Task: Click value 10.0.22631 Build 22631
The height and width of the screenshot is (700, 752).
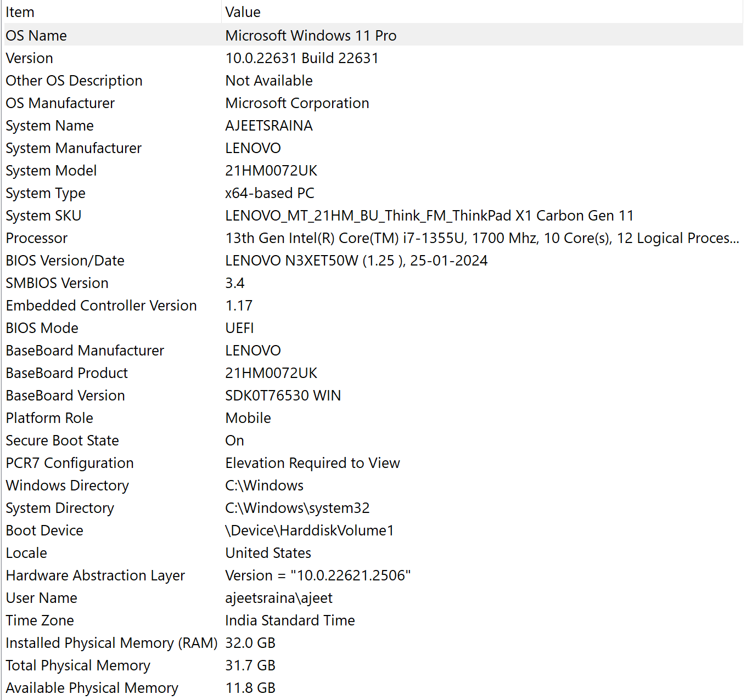Action: 302,58
